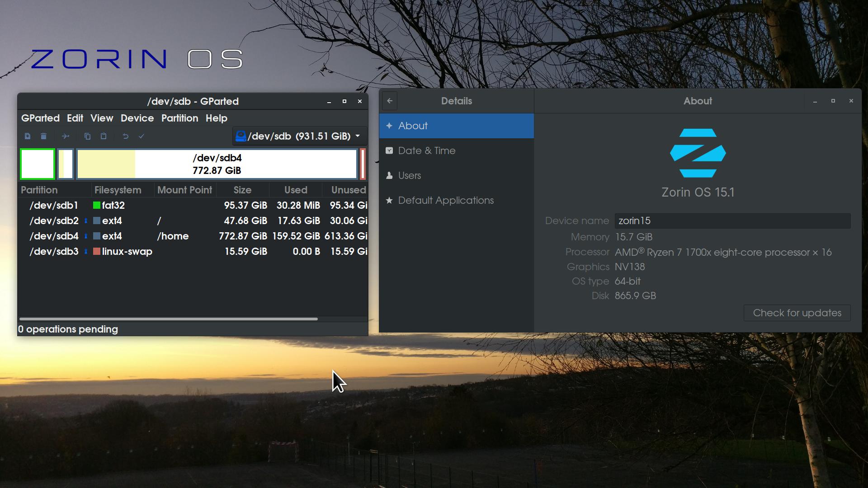Click the Apply all operations checkmark

click(x=142, y=136)
